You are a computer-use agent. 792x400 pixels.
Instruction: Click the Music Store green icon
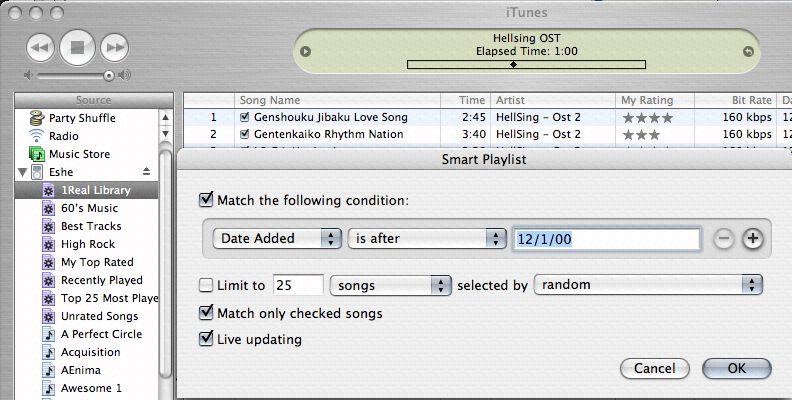(x=37, y=154)
